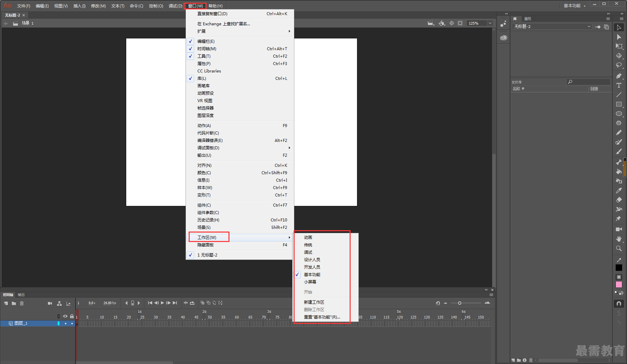Toggle 库(L) checked menu item
This screenshot has height=364, width=627.
240,79
